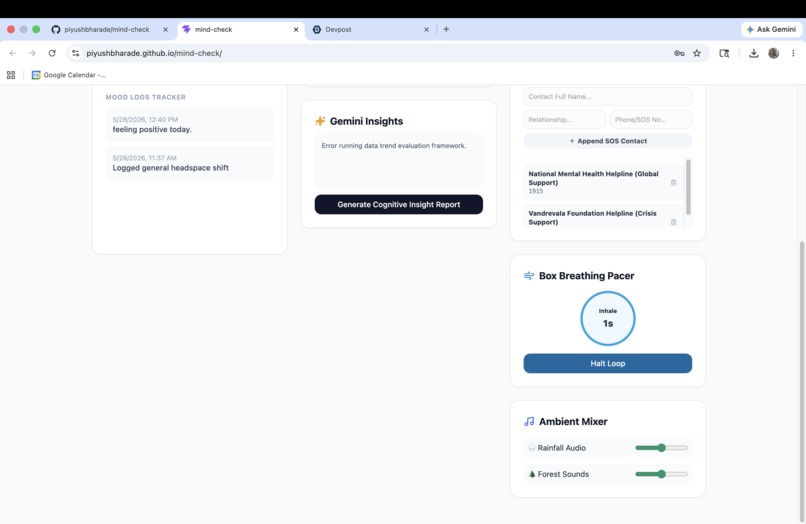Screen dimensions: 806x524
Task: Click the Gemini Insights heading
Action: (366, 121)
